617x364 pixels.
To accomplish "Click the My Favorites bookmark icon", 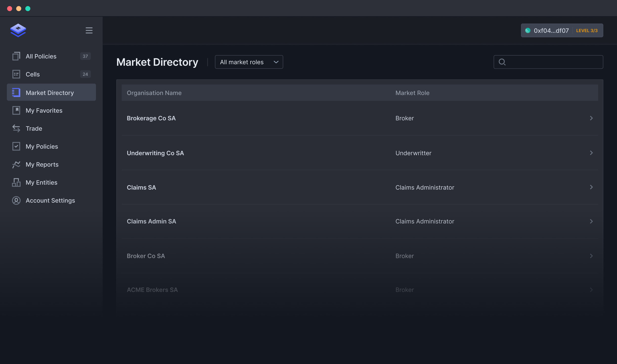I will coord(16,110).
